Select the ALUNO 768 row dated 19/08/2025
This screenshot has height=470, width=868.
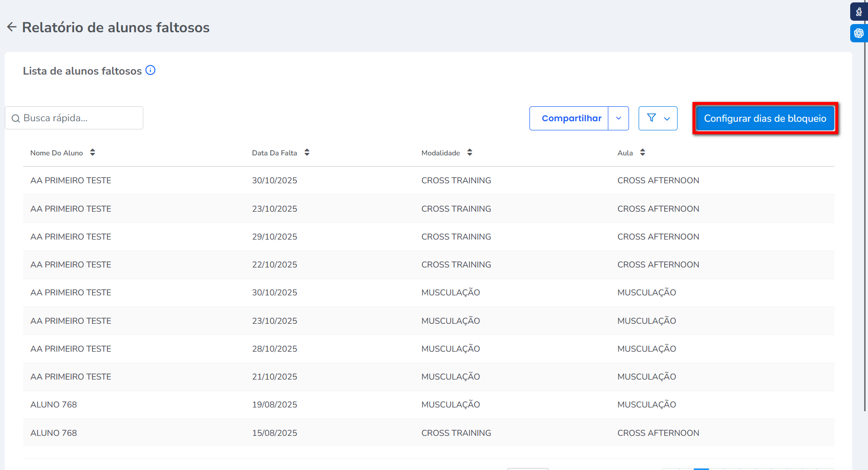click(274, 405)
